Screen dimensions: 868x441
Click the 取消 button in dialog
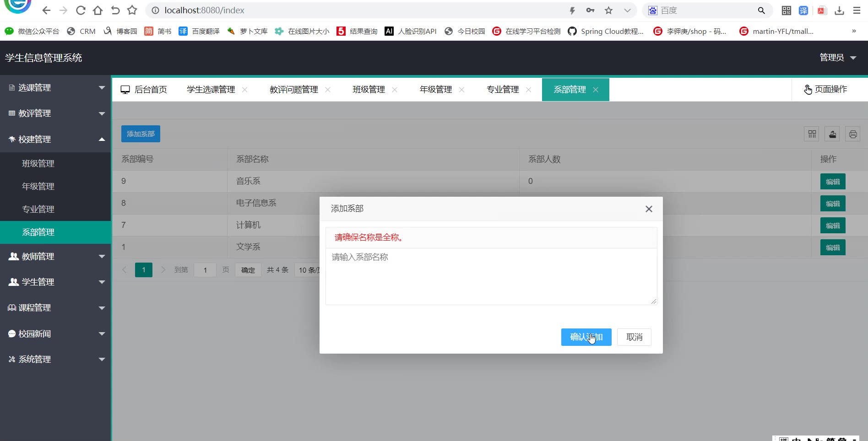pos(634,337)
